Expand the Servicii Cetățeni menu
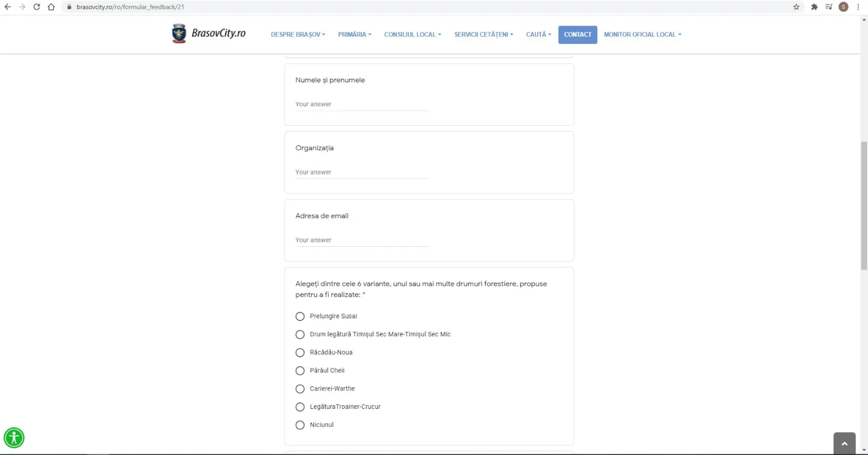Image resolution: width=868 pixels, height=455 pixels. (x=483, y=35)
